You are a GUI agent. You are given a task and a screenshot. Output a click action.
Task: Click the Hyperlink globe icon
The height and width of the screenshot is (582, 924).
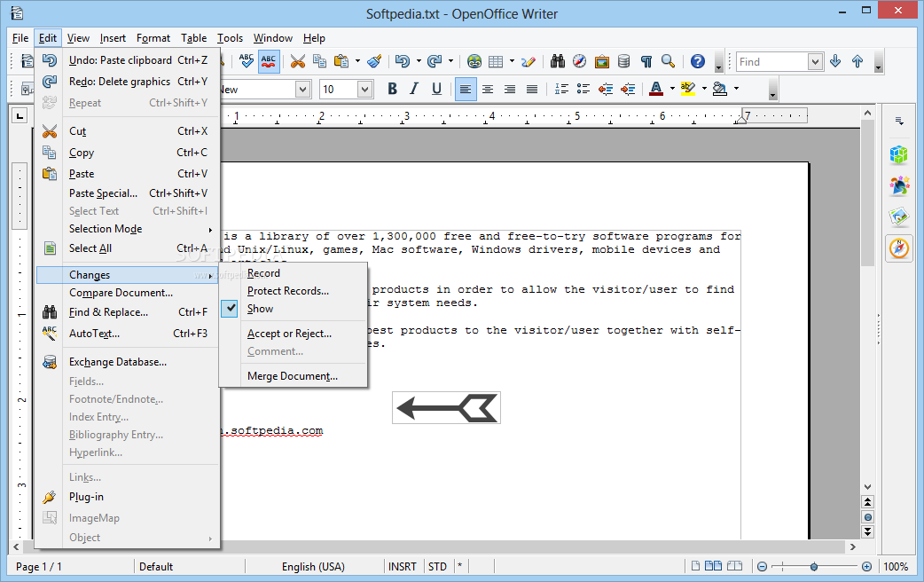tap(474, 61)
